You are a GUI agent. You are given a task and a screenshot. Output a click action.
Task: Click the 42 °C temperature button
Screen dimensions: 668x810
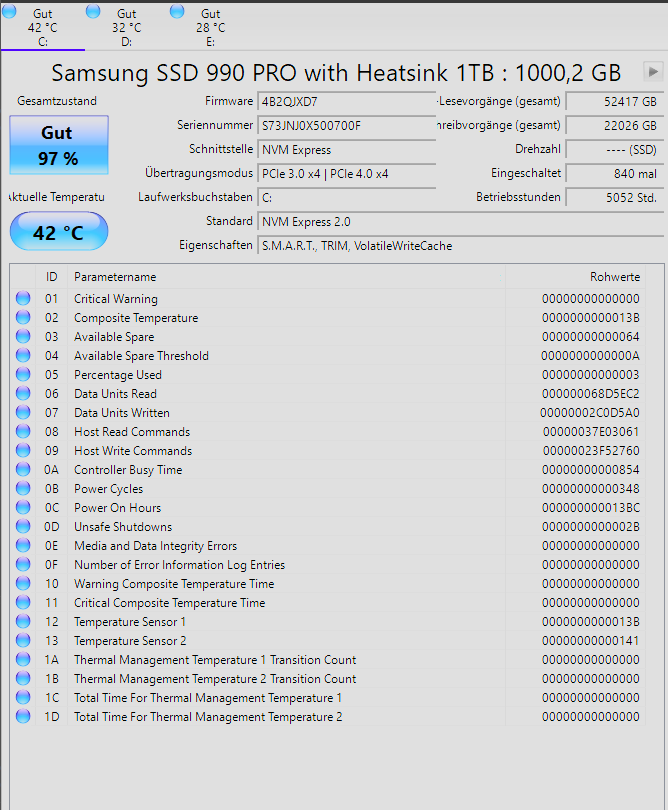(59, 232)
